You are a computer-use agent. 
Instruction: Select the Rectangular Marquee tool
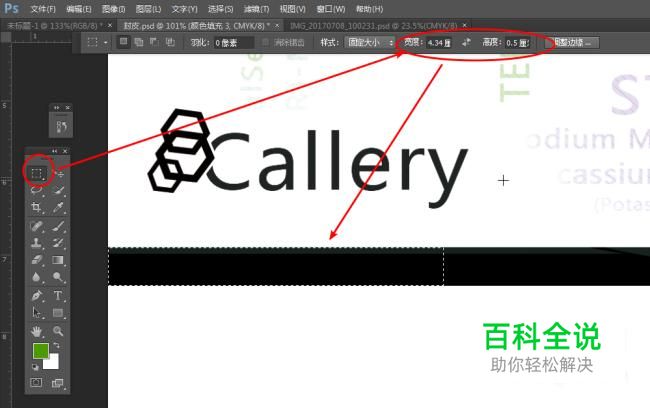[x=37, y=173]
